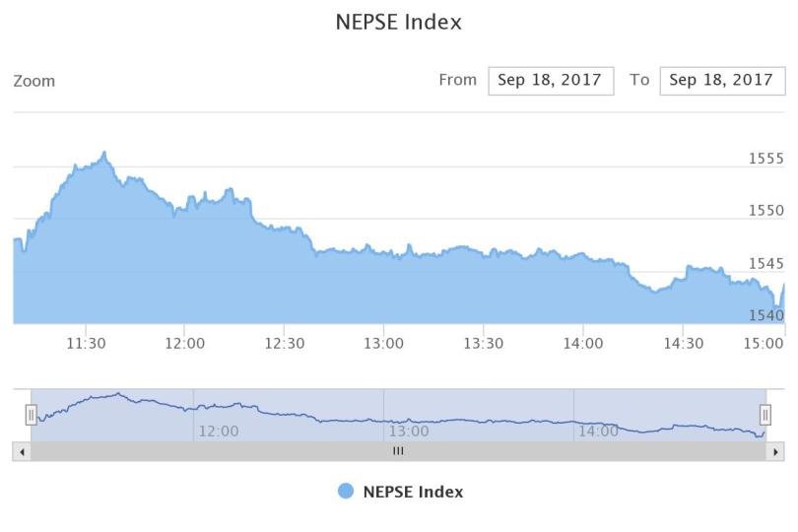Screen dimensions: 798x532
Task: Click the scrollbar's right arrow button
Action: (x=775, y=451)
